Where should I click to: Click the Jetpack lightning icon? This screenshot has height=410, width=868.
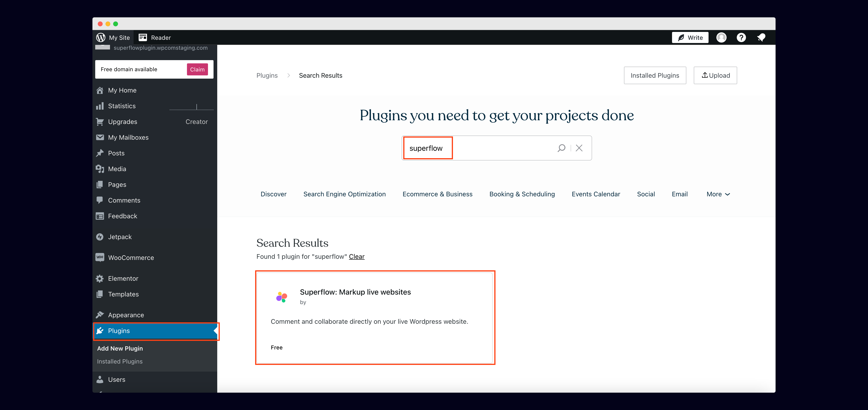coord(100,237)
